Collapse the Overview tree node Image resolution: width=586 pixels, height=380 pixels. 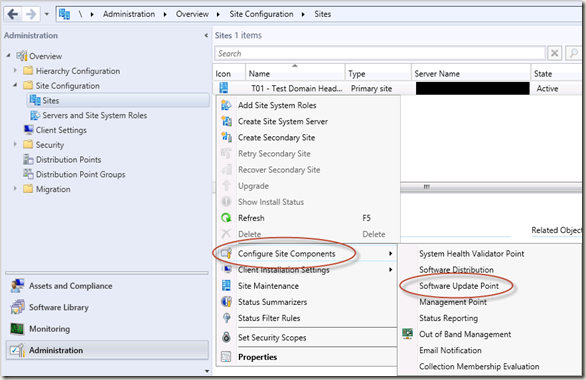[8, 55]
